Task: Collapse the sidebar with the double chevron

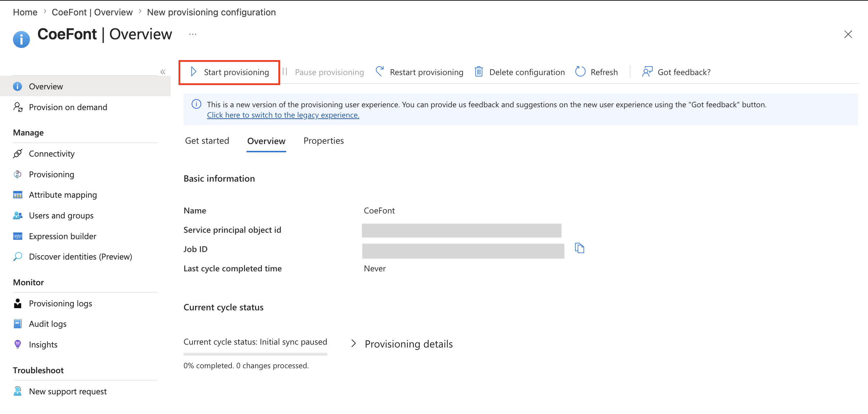Action: tap(163, 72)
